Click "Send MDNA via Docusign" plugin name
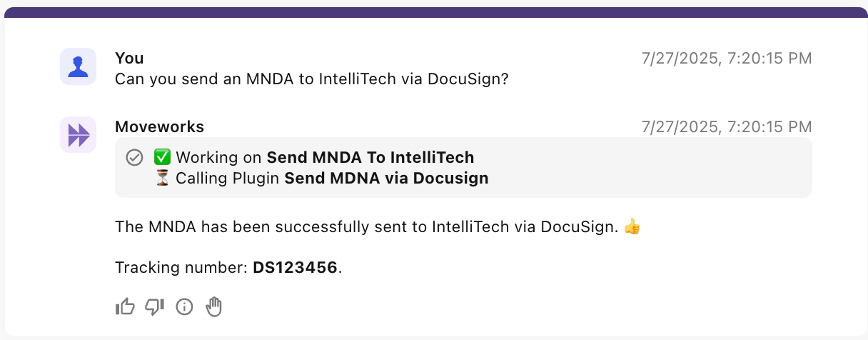This screenshot has height=340, width=868. point(386,178)
